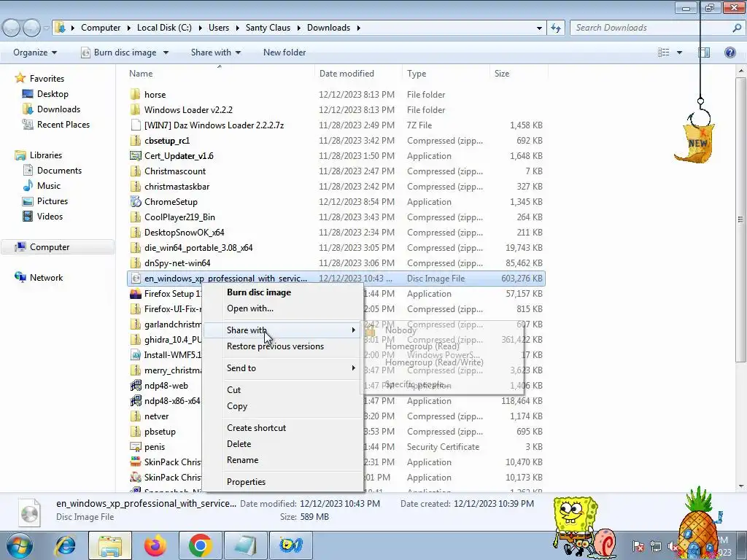Open the Pictures library

(53, 201)
